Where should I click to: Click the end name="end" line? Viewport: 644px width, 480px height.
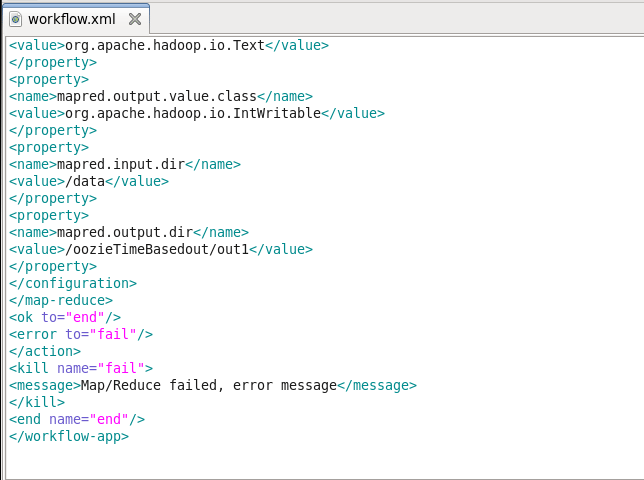click(77, 420)
